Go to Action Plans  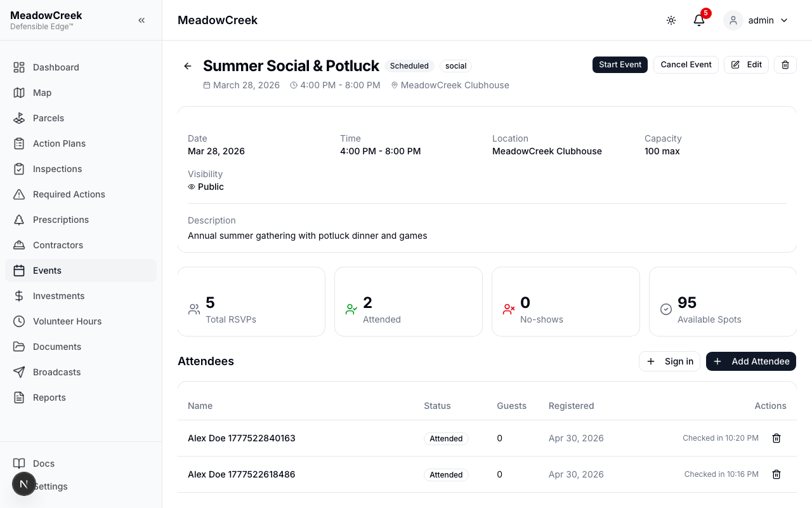tap(81, 144)
